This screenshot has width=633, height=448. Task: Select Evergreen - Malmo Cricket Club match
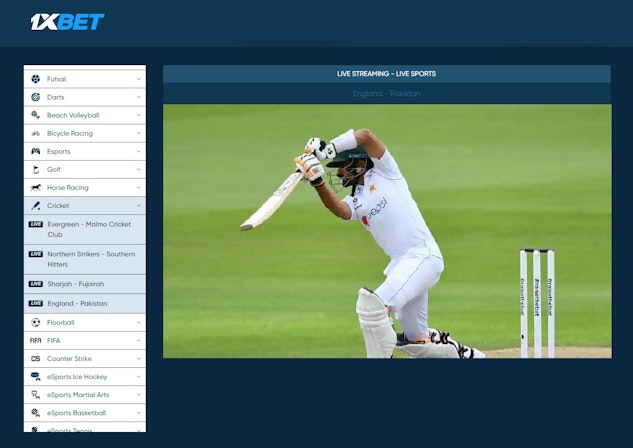(89, 229)
